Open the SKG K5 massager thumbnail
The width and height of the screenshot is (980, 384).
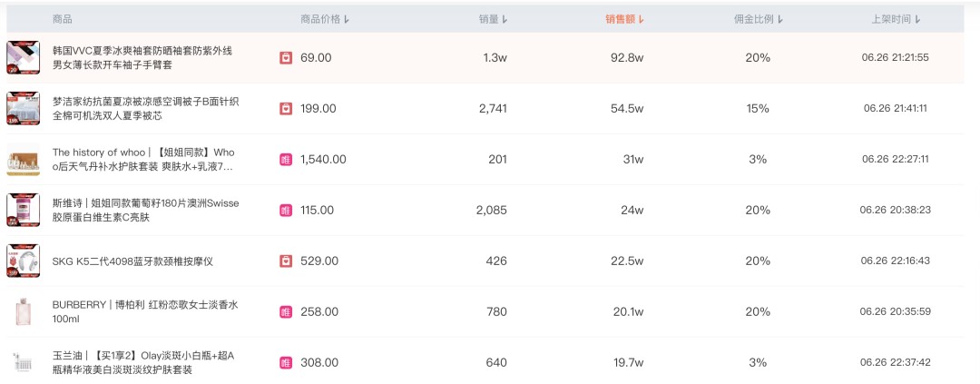(x=23, y=261)
